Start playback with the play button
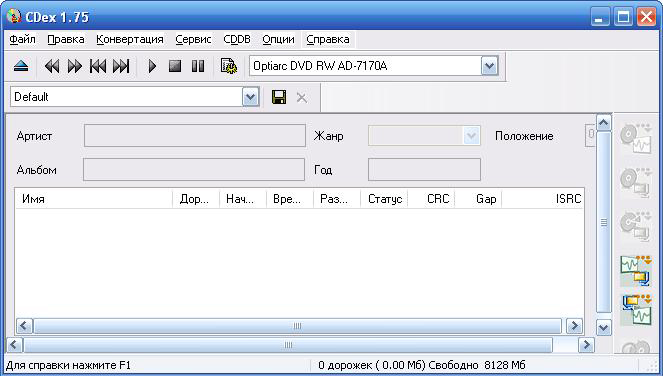663x376 pixels. 152,66
